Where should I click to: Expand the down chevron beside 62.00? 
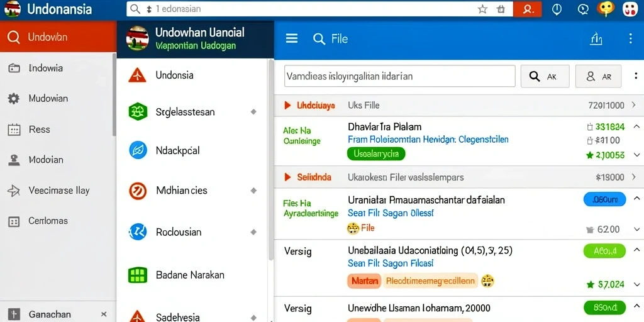click(x=636, y=229)
